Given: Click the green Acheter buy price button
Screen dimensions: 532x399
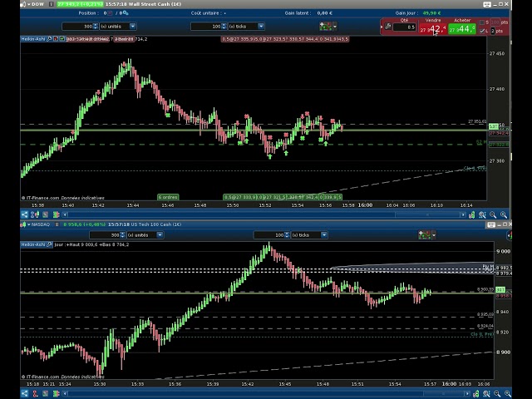Looking at the screenshot, I should point(462,29).
